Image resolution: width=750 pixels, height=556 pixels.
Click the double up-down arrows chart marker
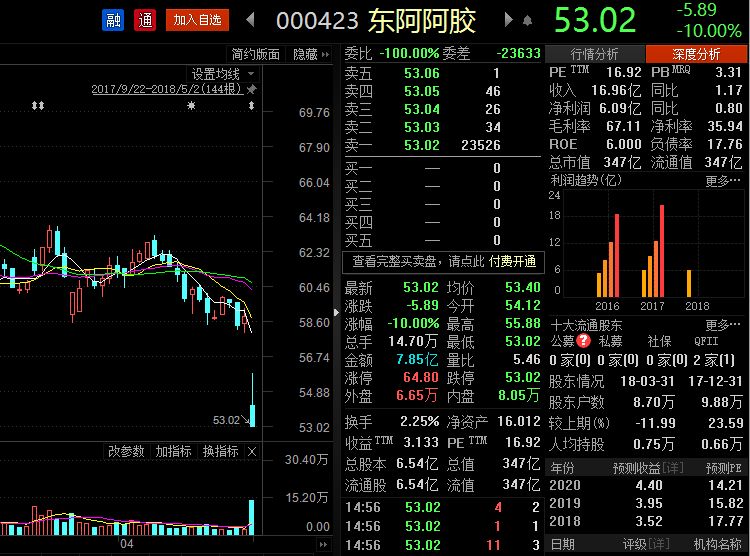pos(38,105)
